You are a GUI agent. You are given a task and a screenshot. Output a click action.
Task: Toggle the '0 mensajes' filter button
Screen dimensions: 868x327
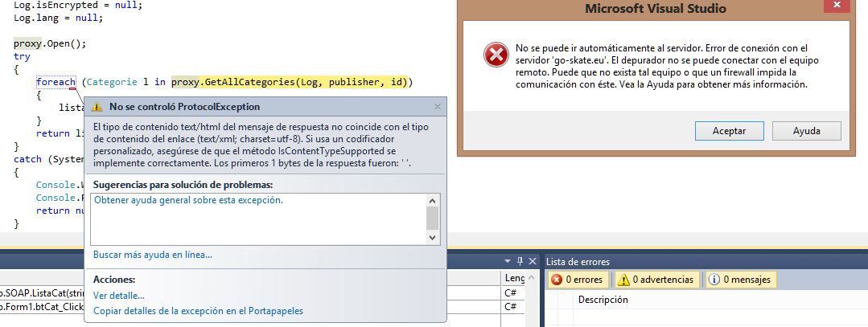(x=740, y=280)
